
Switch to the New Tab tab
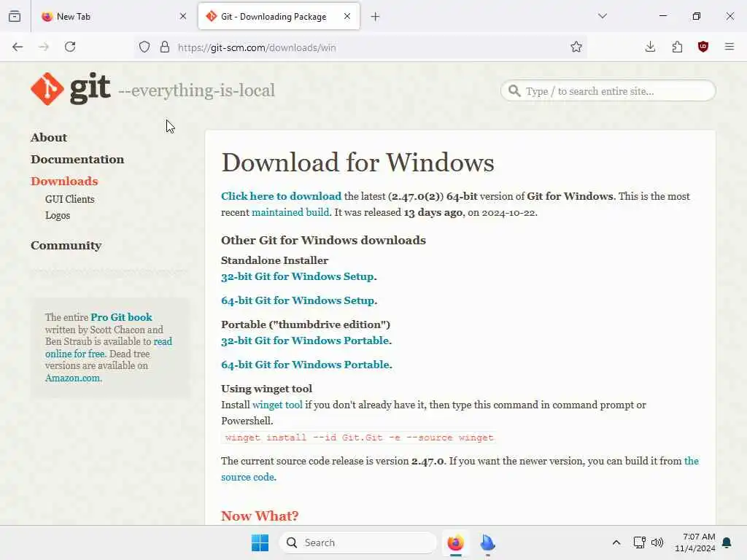point(115,16)
